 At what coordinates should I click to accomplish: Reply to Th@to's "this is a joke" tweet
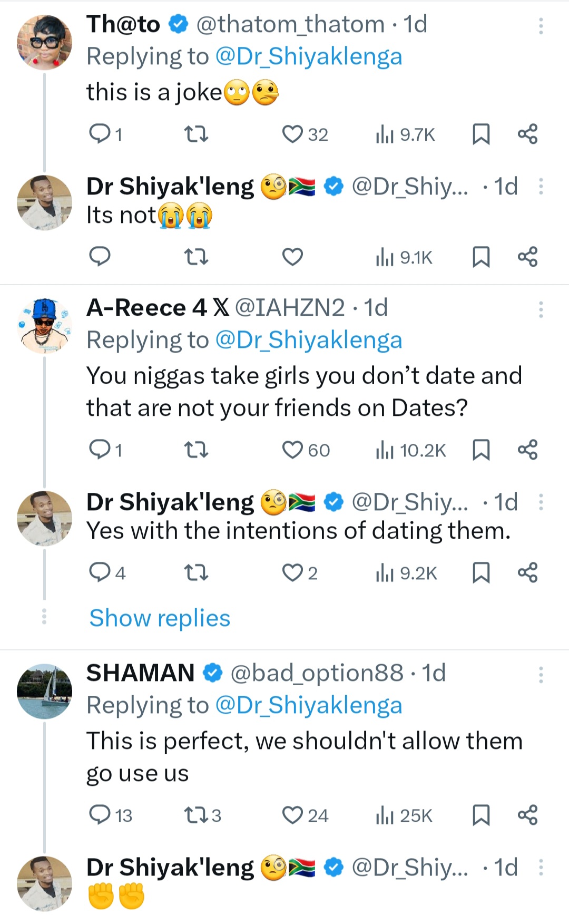point(100,134)
